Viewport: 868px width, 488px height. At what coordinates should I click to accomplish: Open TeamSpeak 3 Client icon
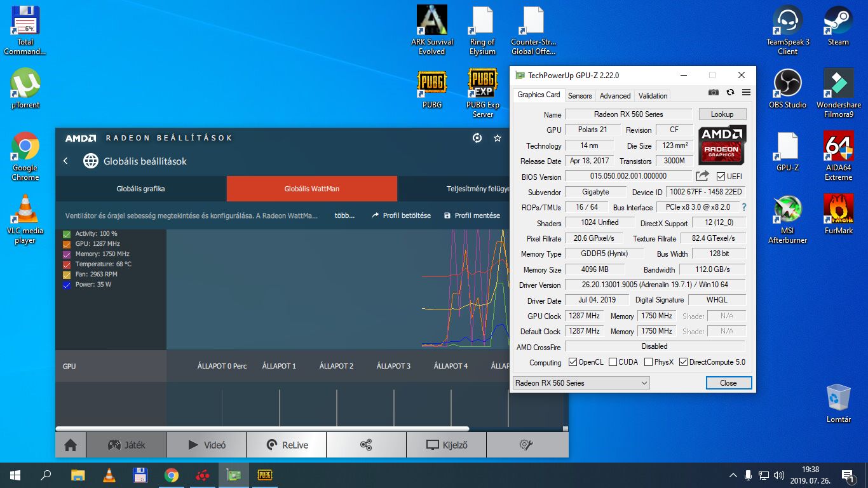[788, 30]
